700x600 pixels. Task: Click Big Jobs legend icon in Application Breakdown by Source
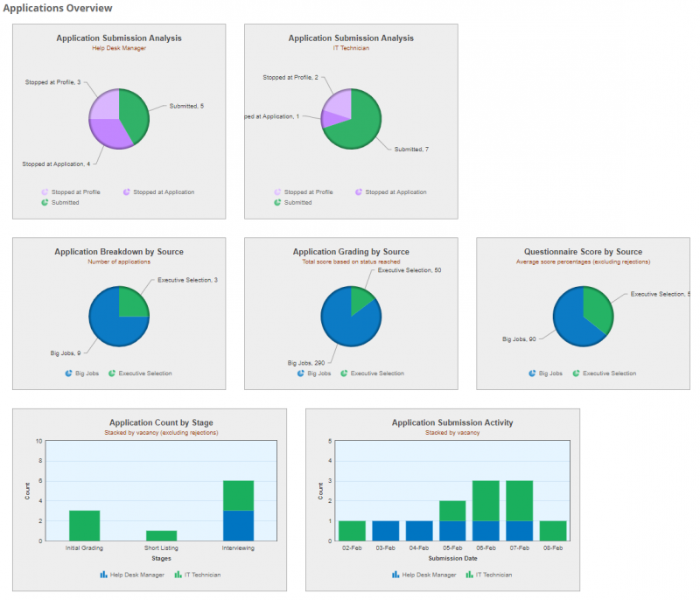69,373
